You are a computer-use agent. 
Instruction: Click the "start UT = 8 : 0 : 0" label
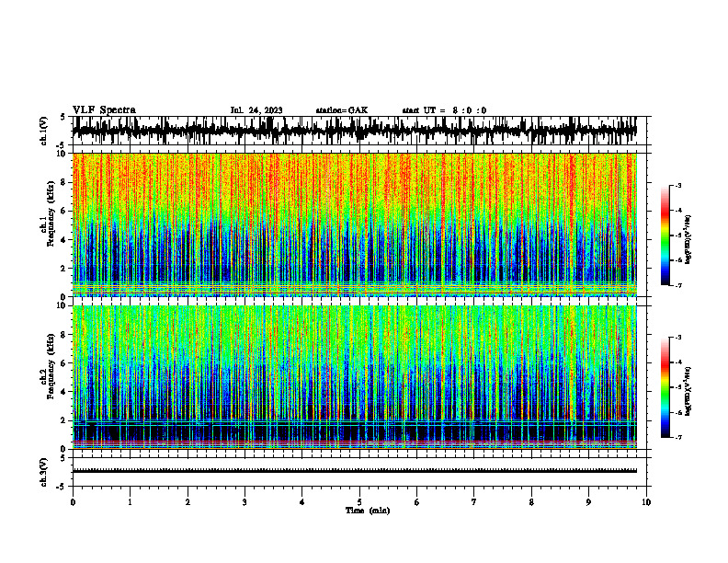(444, 110)
